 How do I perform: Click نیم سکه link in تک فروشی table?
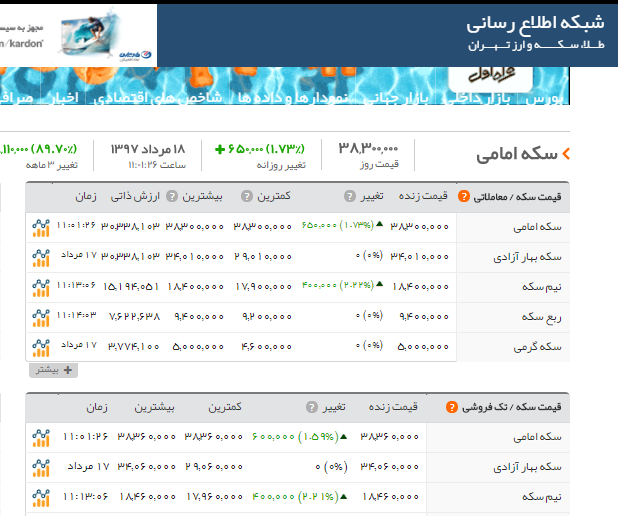pyautogui.click(x=542, y=497)
